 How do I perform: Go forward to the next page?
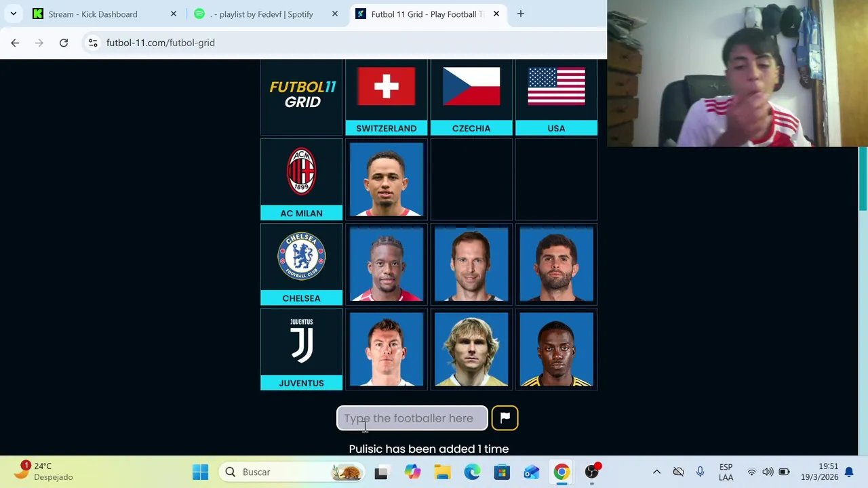point(39,43)
